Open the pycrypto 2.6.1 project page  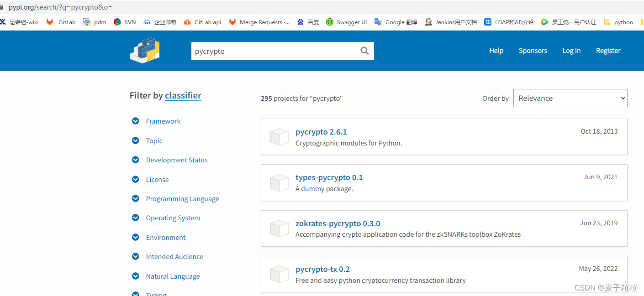[321, 131]
